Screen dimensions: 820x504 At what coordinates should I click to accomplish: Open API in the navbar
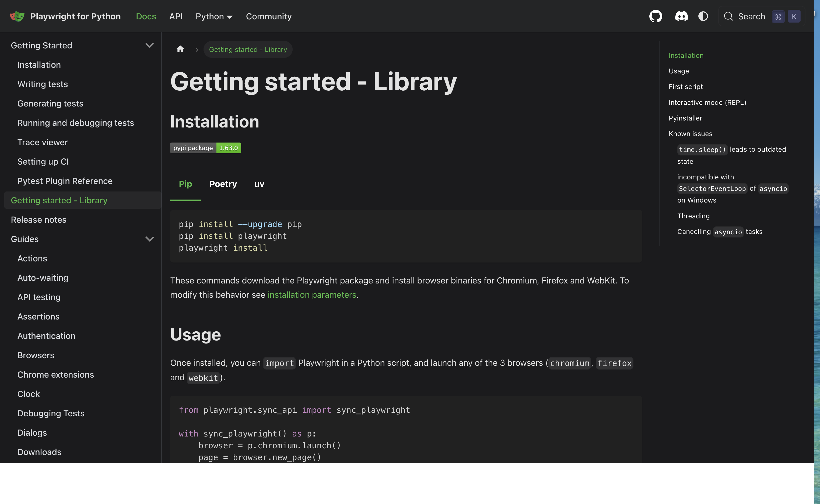[x=176, y=16]
